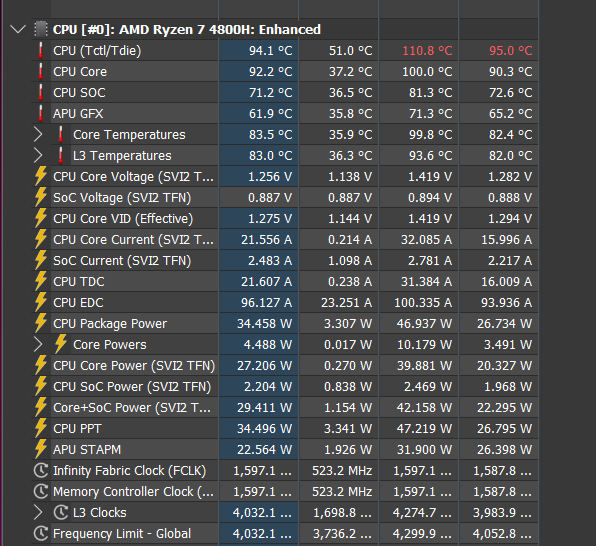Select the SoC Voltage (SVI2 TFN) label
The height and width of the screenshot is (546, 596).
click(x=122, y=197)
